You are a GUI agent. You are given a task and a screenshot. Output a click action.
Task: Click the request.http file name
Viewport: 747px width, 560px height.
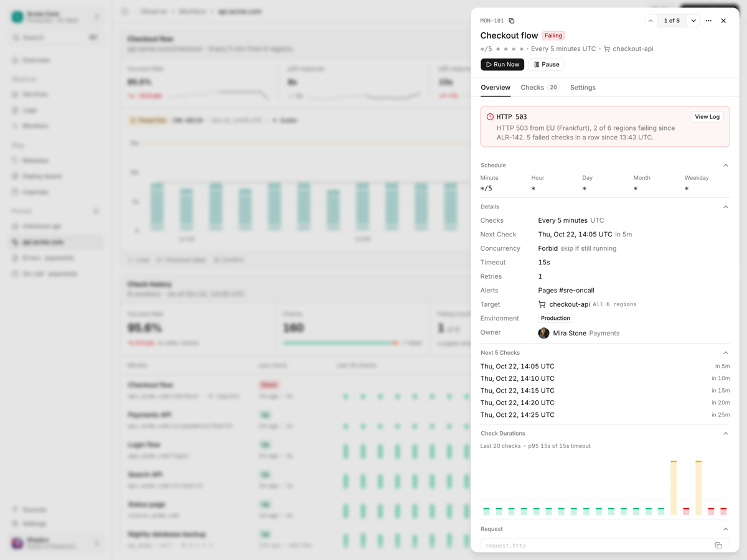(505, 546)
